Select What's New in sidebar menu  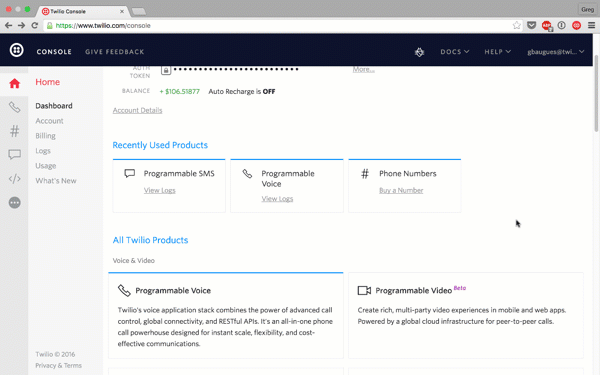point(56,181)
